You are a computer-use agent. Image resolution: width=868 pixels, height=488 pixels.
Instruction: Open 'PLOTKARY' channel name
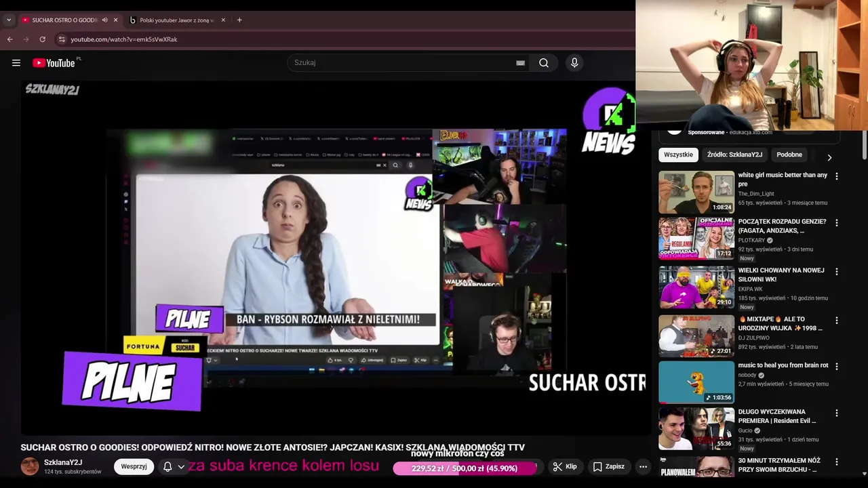coord(751,240)
